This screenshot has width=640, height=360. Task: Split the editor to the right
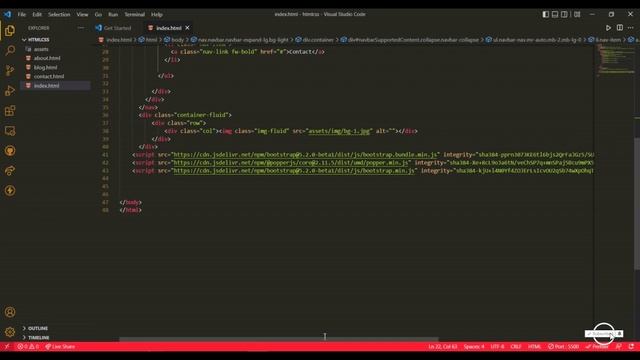pos(620,28)
